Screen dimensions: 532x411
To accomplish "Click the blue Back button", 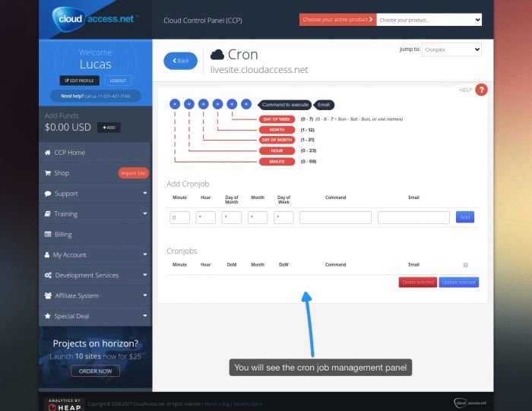I will [x=181, y=61].
